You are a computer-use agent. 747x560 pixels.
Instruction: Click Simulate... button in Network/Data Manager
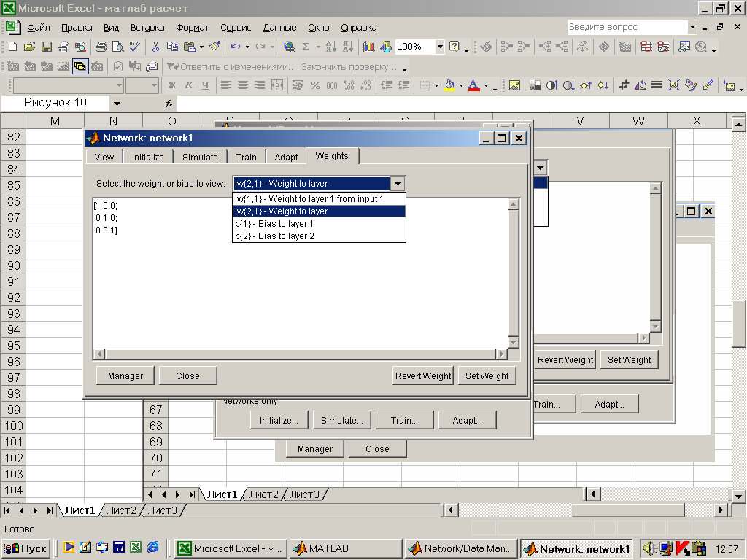341,421
